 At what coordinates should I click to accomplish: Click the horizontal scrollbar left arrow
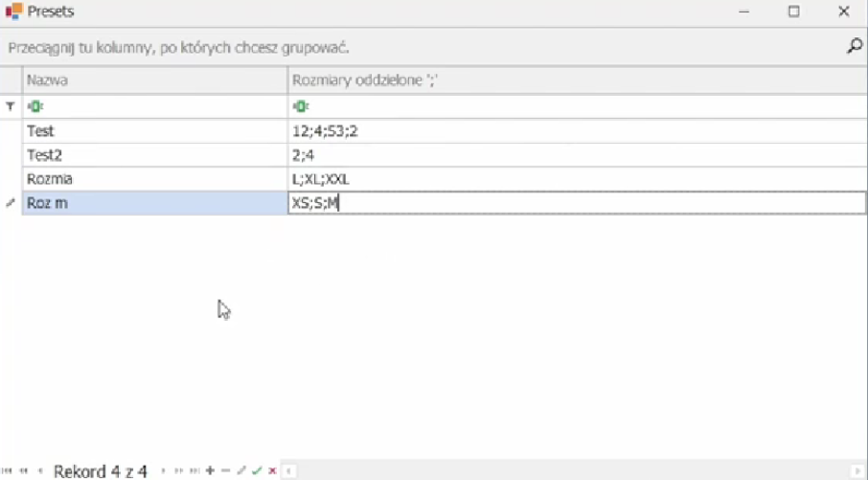click(288, 470)
